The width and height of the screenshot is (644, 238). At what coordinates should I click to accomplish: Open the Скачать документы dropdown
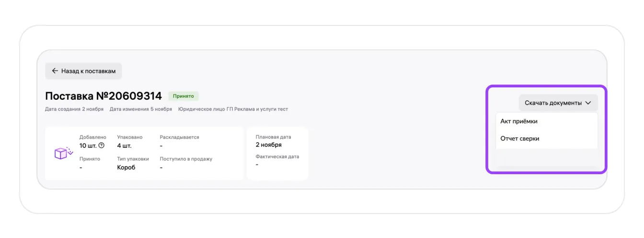558,103
